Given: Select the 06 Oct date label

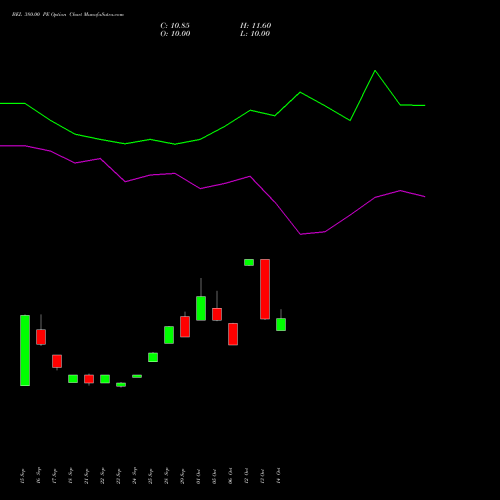Looking at the screenshot, I should pos(230,476).
